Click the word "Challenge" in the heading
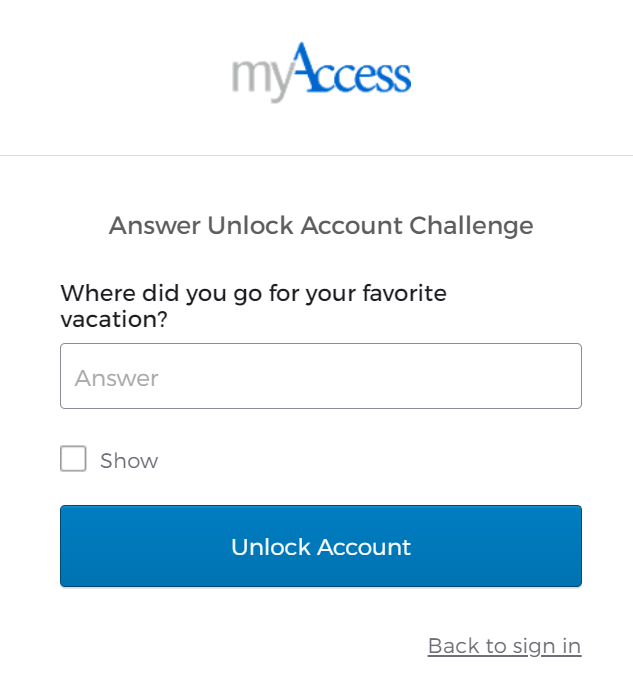This screenshot has height=683, width=633. [472, 225]
